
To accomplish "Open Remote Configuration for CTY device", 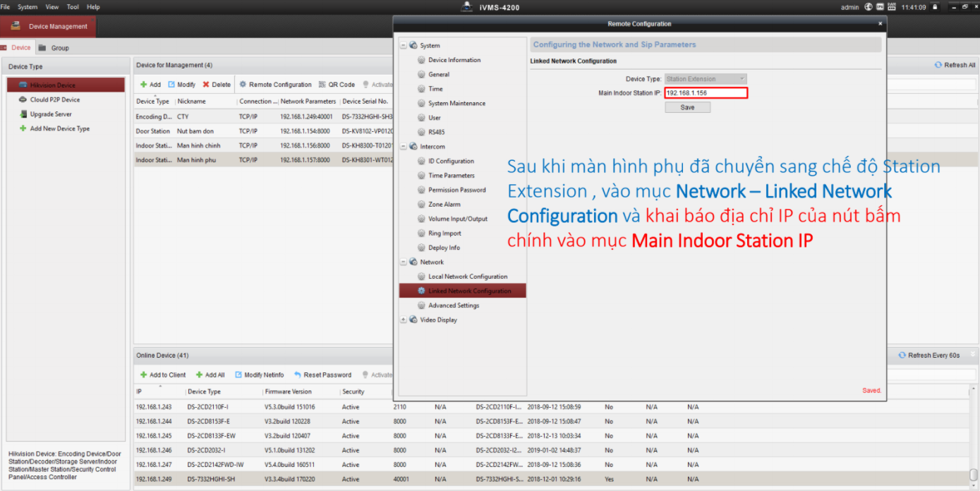I will [x=276, y=84].
